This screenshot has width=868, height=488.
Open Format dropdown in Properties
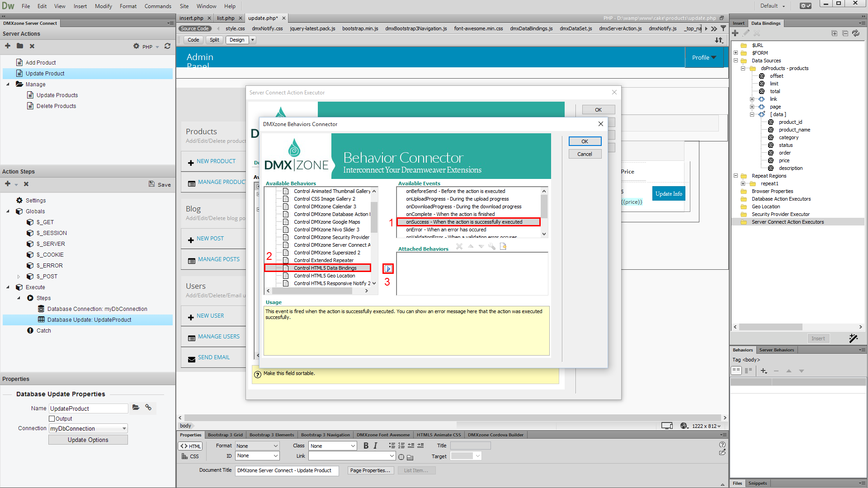[x=257, y=446]
